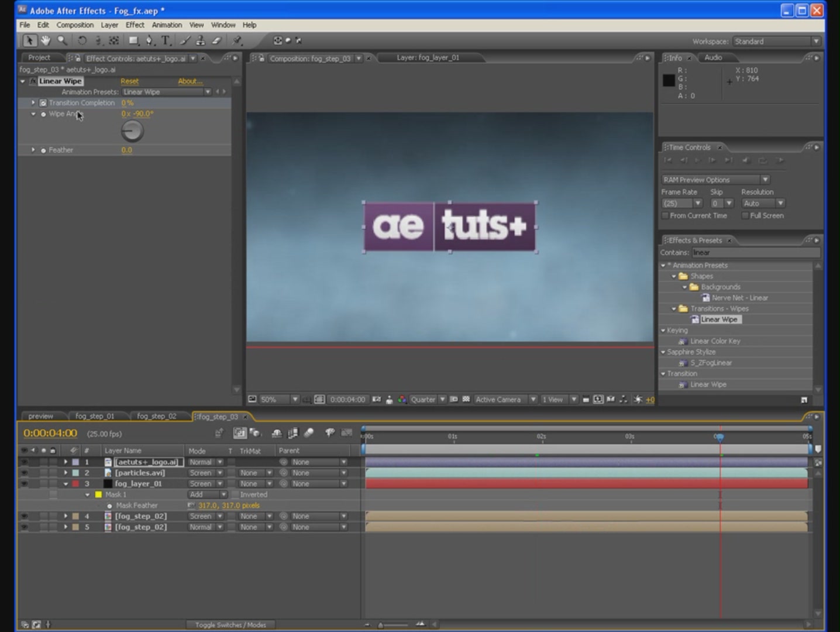Expand layer 1 aetuts+_logo.ai twirl
Screen dimensions: 840x632
66,462
